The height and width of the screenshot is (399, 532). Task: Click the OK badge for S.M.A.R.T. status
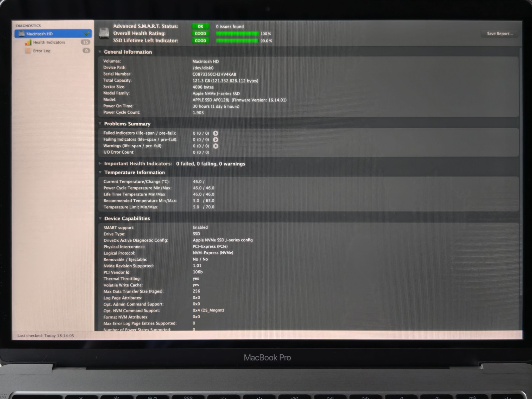[x=200, y=26]
